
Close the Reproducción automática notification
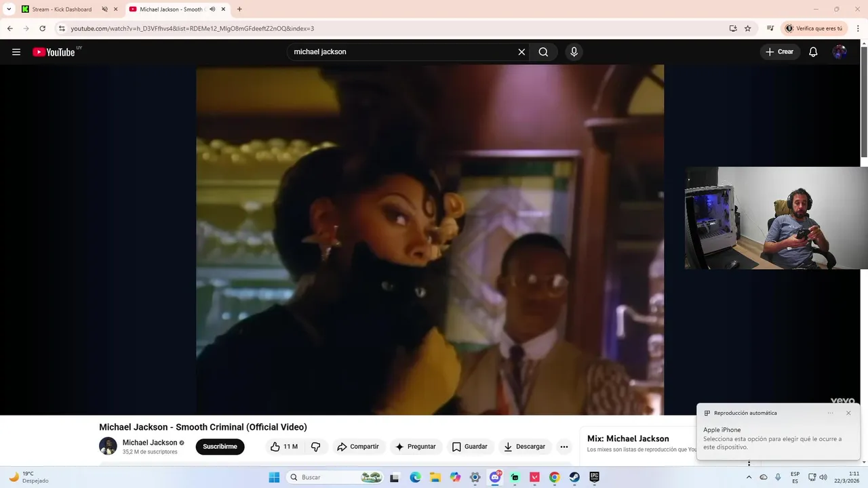click(x=848, y=413)
